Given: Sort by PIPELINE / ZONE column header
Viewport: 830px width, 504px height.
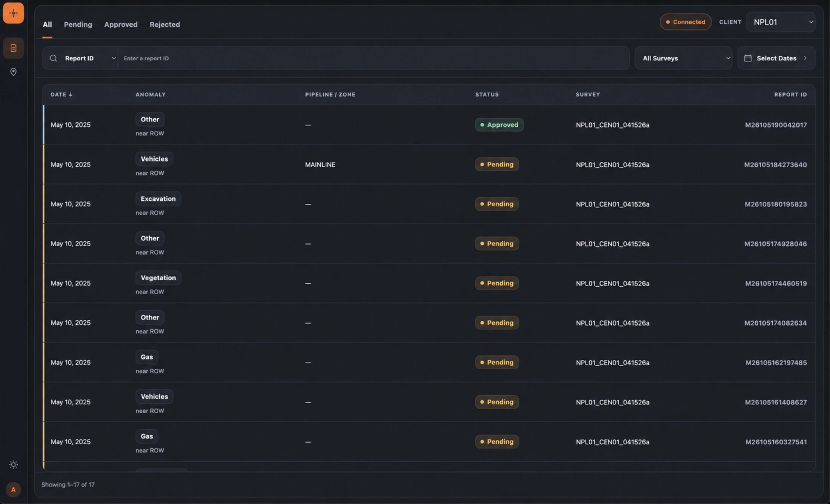Looking at the screenshot, I should (330, 94).
